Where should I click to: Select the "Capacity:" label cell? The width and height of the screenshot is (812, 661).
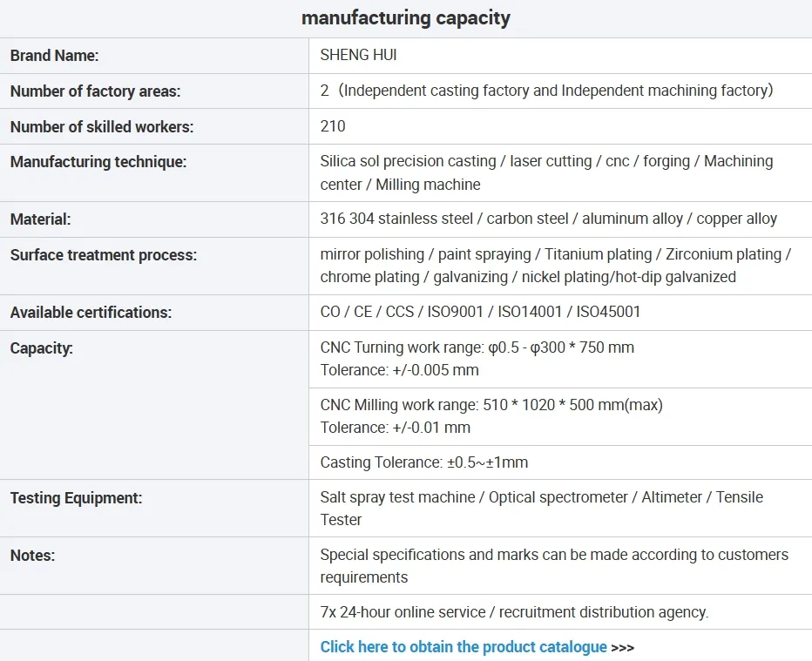coord(42,348)
